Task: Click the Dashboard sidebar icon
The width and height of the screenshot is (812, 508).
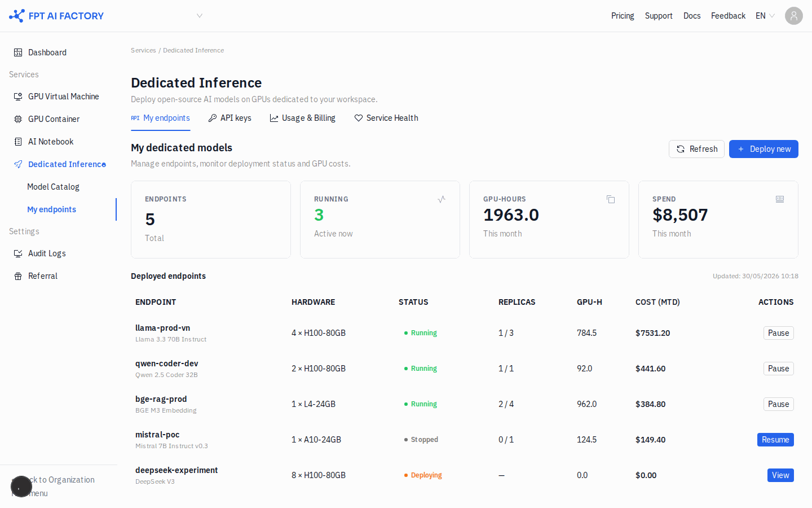Action: [x=18, y=52]
